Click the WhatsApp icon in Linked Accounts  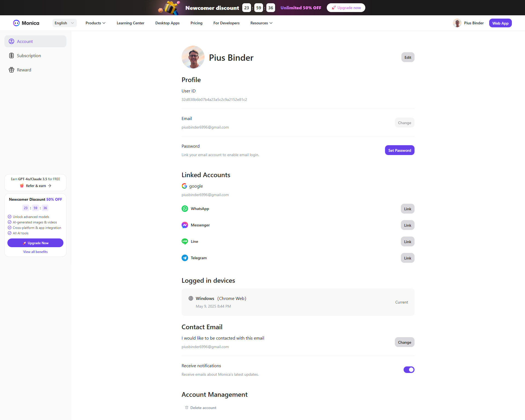tap(185, 209)
